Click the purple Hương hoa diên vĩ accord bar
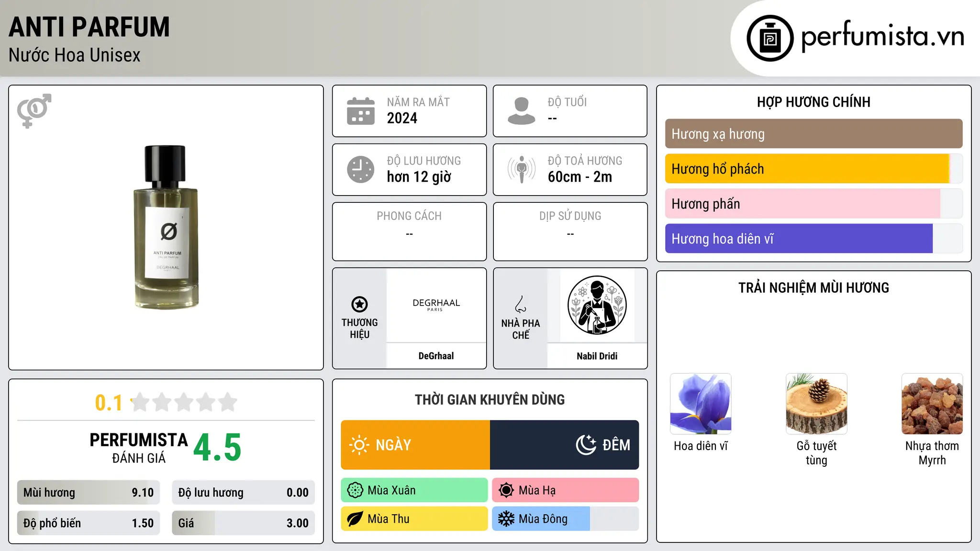The image size is (980, 551). (813, 239)
